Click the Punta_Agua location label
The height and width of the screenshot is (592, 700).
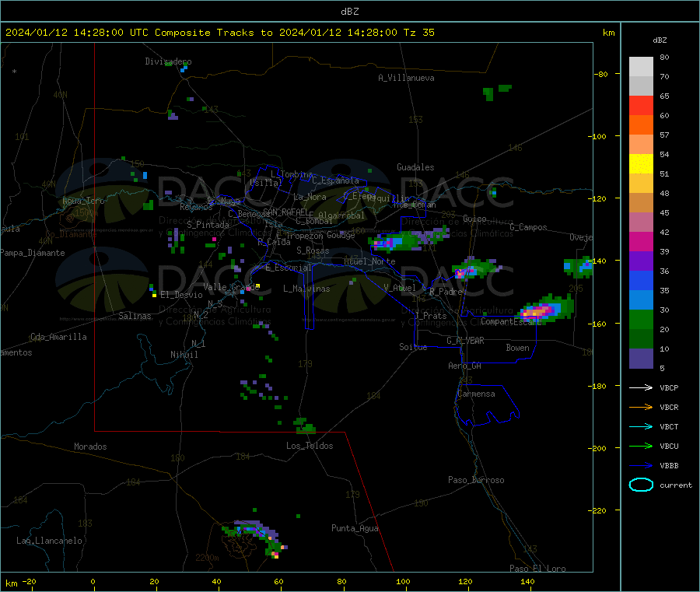[x=355, y=528]
